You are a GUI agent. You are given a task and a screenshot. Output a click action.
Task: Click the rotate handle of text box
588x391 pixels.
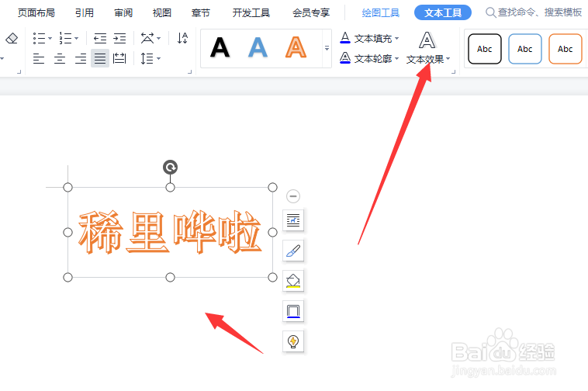point(170,168)
